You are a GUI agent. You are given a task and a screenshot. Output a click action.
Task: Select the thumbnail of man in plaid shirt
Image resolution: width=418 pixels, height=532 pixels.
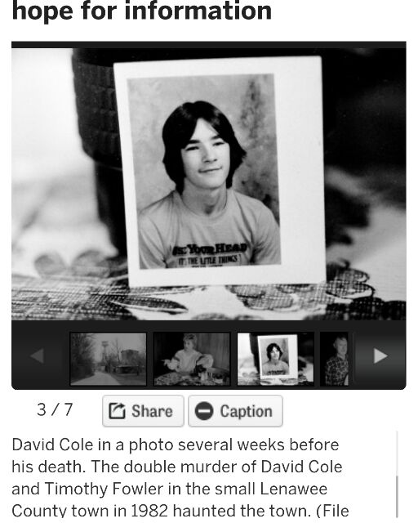pyautogui.click(x=334, y=359)
